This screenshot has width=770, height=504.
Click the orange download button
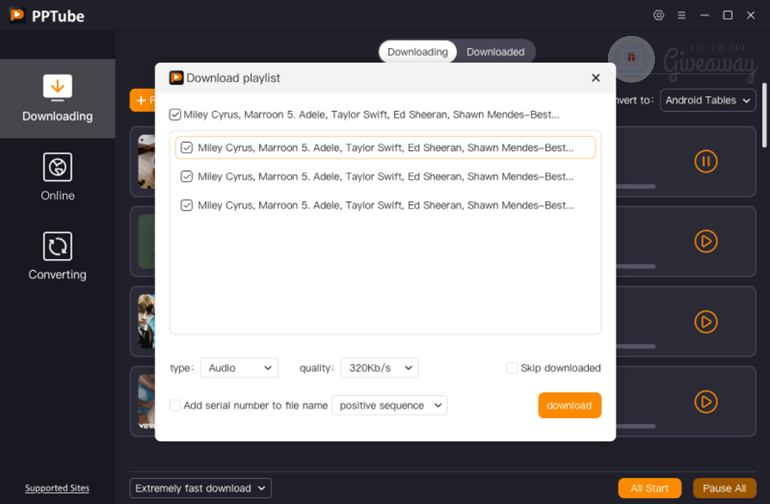[569, 405]
